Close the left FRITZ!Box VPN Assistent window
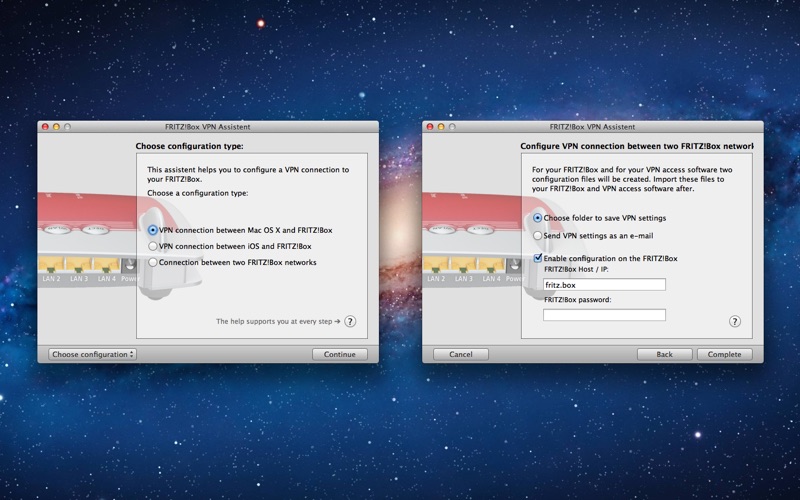 tap(44, 127)
